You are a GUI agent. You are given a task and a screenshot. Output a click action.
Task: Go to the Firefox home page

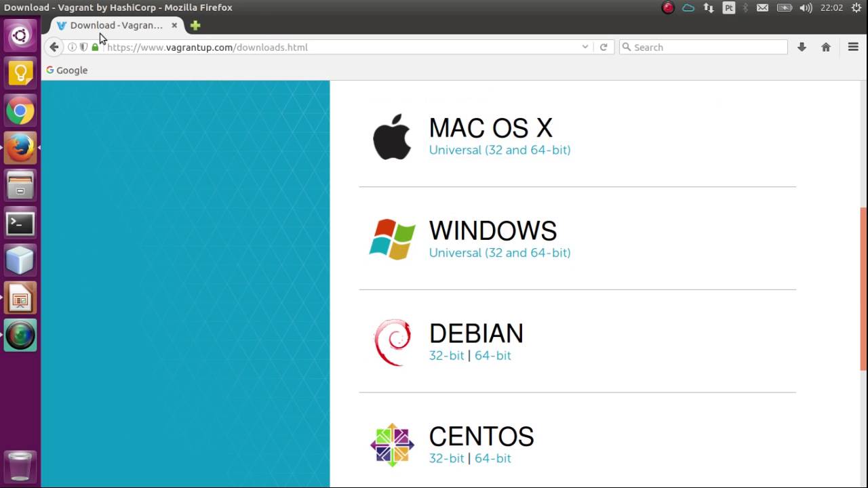(826, 47)
